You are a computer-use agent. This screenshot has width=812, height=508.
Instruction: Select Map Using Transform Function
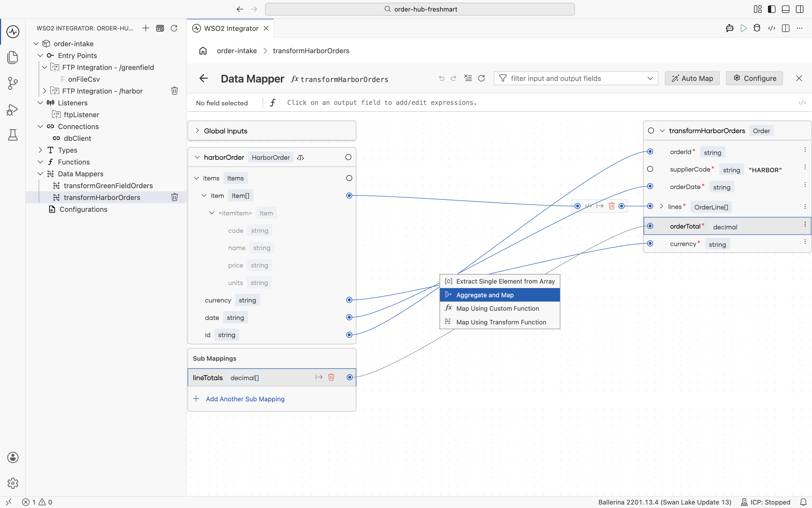pos(500,322)
